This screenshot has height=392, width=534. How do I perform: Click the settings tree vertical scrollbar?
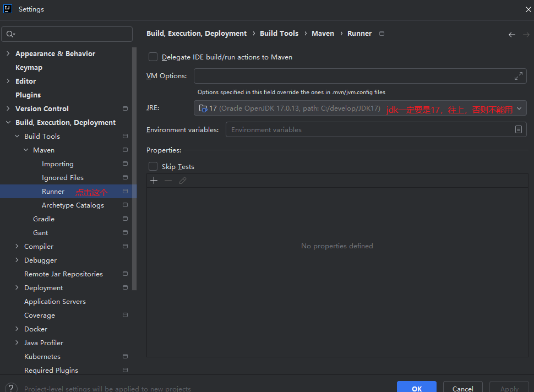(x=134, y=168)
